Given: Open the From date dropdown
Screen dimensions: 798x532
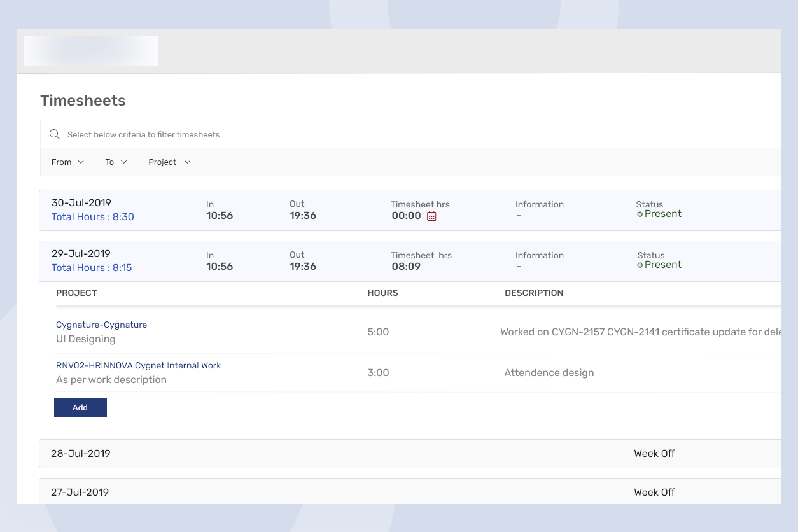Looking at the screenshot, I should tap(67, 162).
